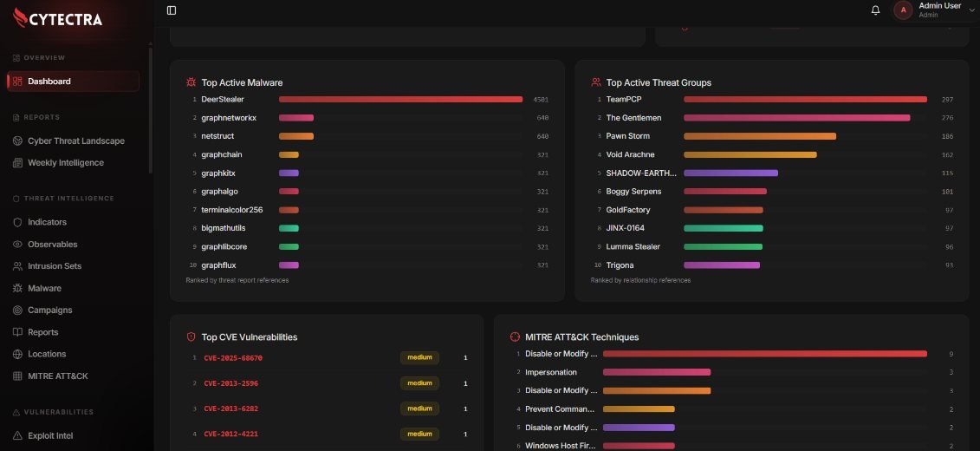The height and width of the screenshot is (451, 980).
Task: Select Boggy Serpens threat group
Action: (x=773, y=192)
